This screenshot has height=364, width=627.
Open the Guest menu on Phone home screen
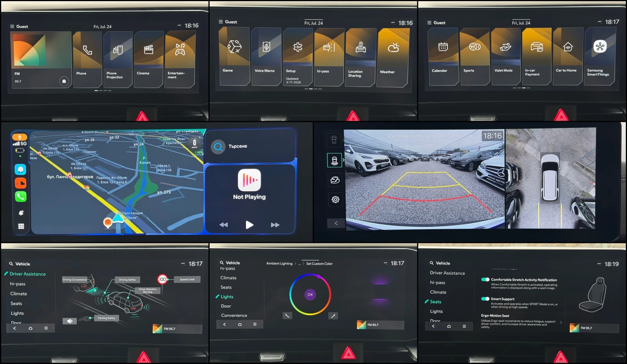tap(19, 27)
